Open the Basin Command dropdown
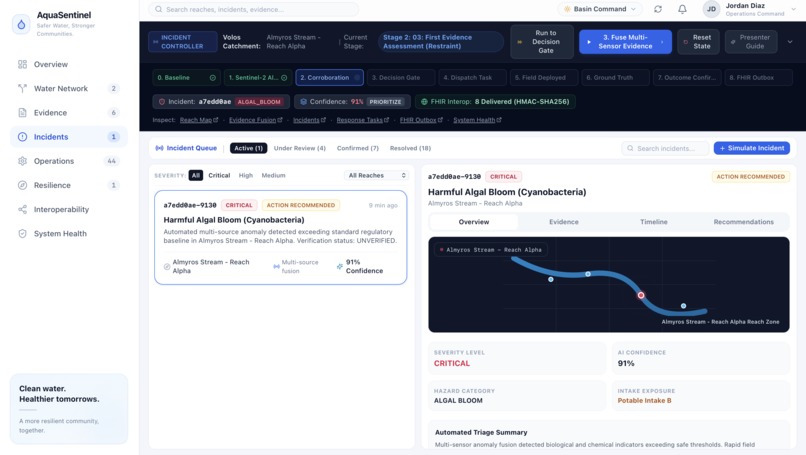The width and height of the screenshot is (806, 455). pos(600,9)
